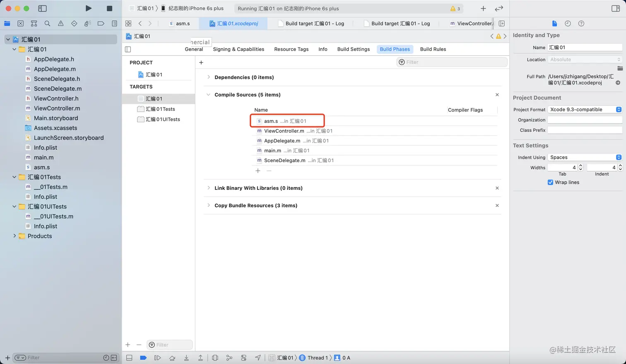Add a file to Compile Sources
The width and height of the screenshot is (626, 364).
pos(258,171)
